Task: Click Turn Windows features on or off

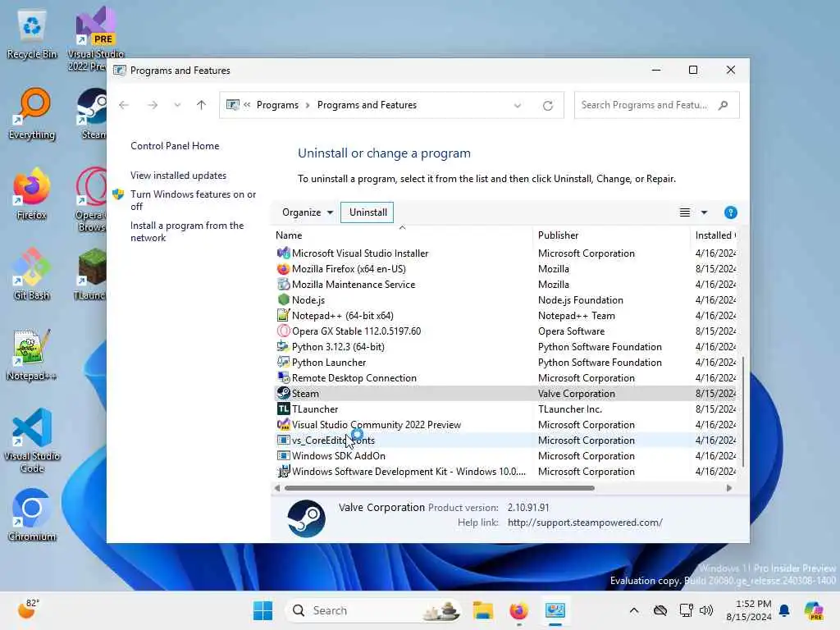Action: pyautogui.click(x=193, y=200)
